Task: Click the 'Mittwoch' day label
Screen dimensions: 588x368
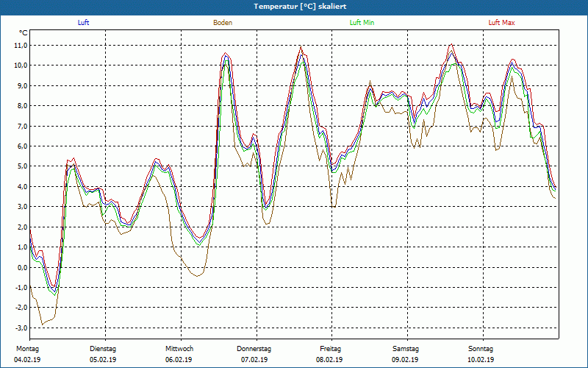Action: [x=179, y=349]
